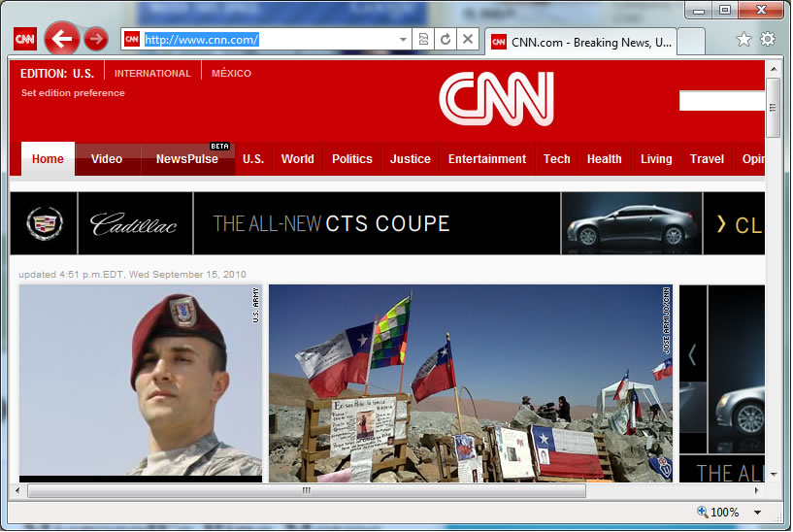Click the carousel previous arrow

tap(692, 355)
